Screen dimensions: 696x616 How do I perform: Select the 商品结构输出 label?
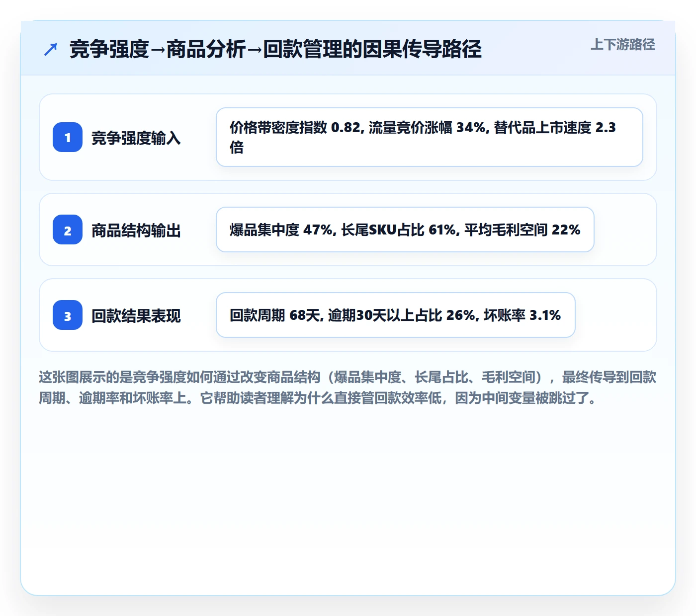point(136,230)
